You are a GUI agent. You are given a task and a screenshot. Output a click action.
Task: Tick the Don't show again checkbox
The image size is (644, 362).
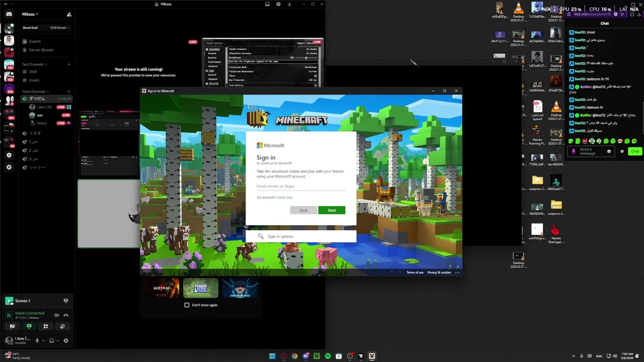pyautogui.click(x=187, y=305)
